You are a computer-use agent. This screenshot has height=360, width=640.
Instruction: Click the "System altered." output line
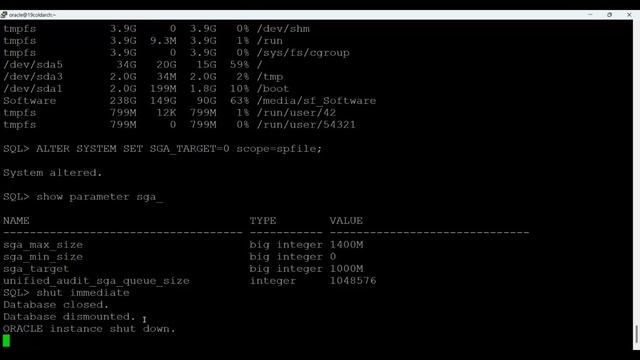(53, 173)
